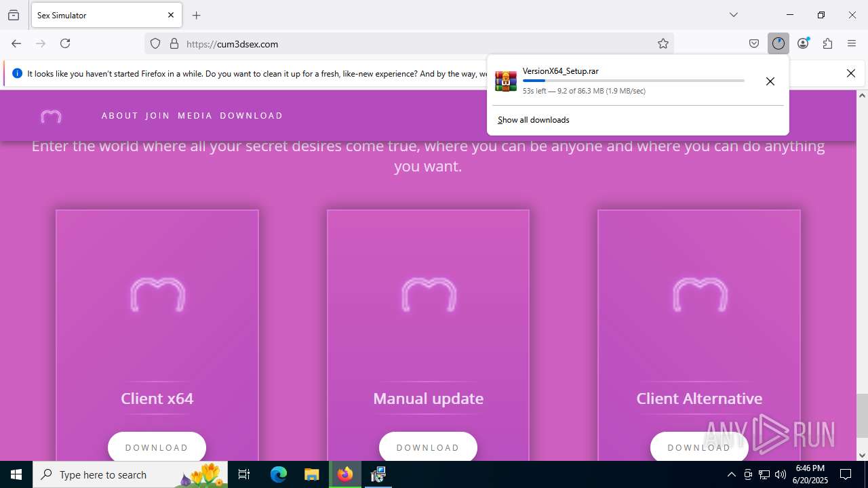Download the Client x64 version
Viewport: 868px width, 488px height.
coord(157,447)
